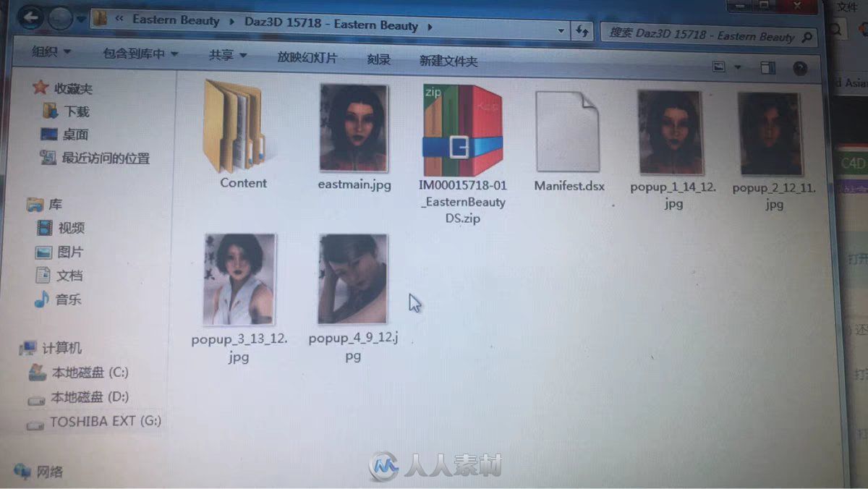Open 下载 in the navigation pane
This screenshot has width=868, height=489.
[x=77, y=111]
